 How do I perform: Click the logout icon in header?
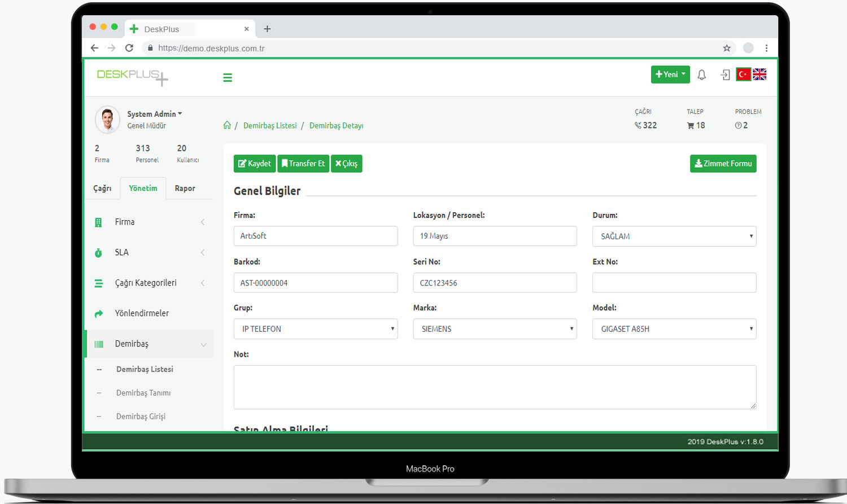pyautogui.click(x=725, y=74)
